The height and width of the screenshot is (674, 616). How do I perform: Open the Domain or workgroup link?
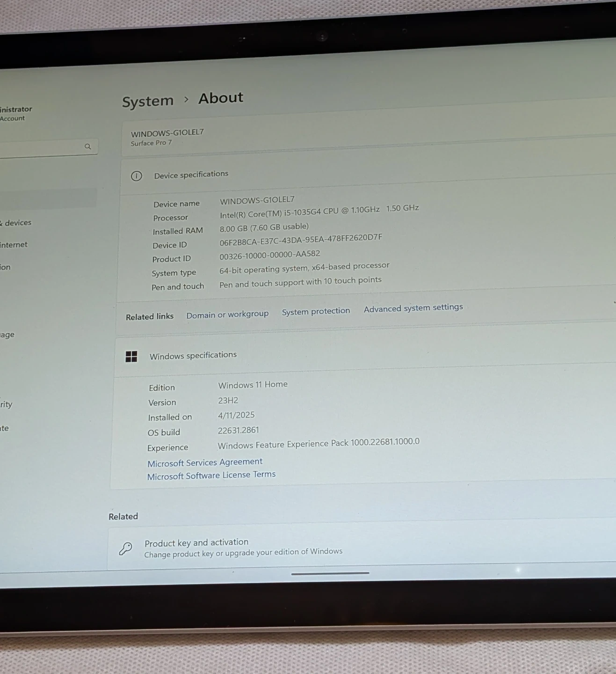pyautogui.click(x=227, y=315)
